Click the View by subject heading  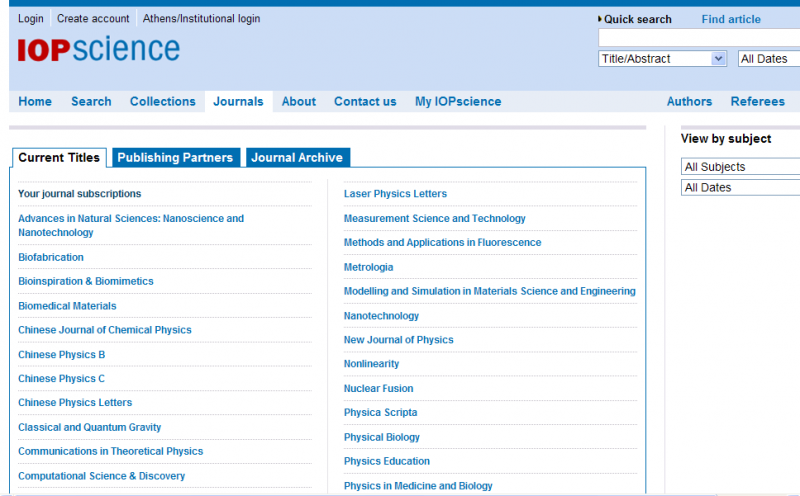(726, 139)
